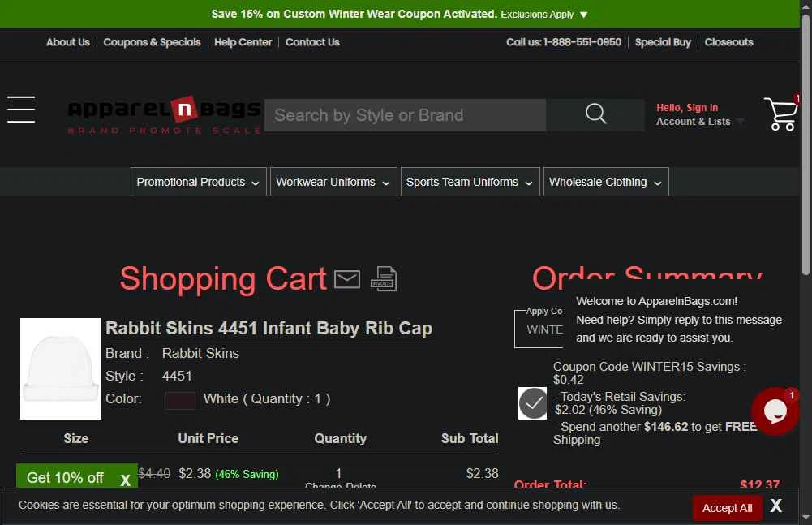812x525 pixels.
Task: Focus the Search by Style or Brand field
Action: 405,115
